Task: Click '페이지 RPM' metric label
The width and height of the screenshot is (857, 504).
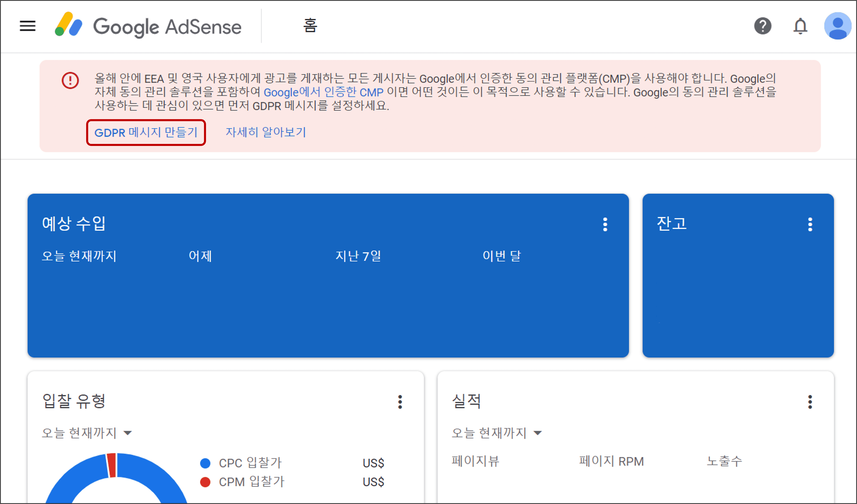Action: tap(612, 461)
